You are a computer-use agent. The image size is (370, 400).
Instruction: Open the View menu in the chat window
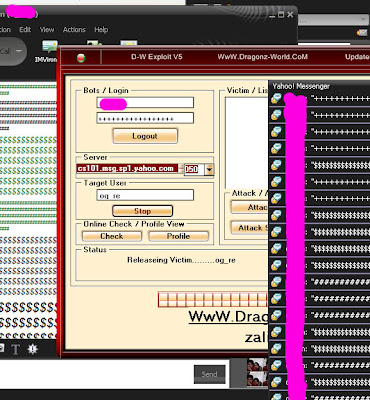click(x=47, y=30)
